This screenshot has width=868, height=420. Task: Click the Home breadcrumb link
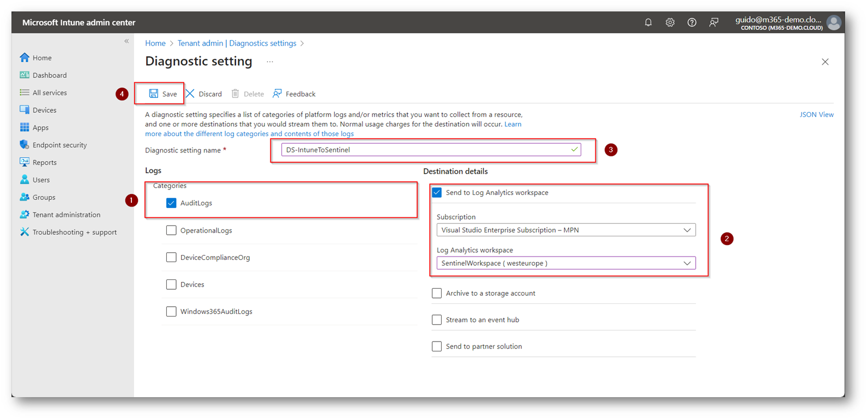(155, 43)
